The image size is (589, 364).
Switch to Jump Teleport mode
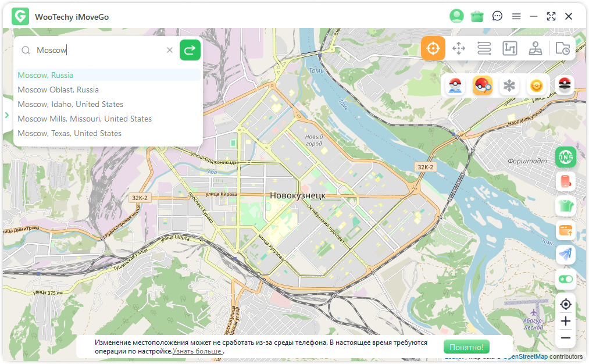[459, 48]
